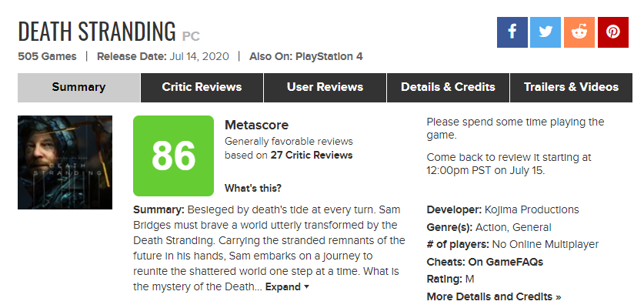Screen dimensions: 644x308
Task: Open the User Reviews tab
Action: tap(325, 87)
